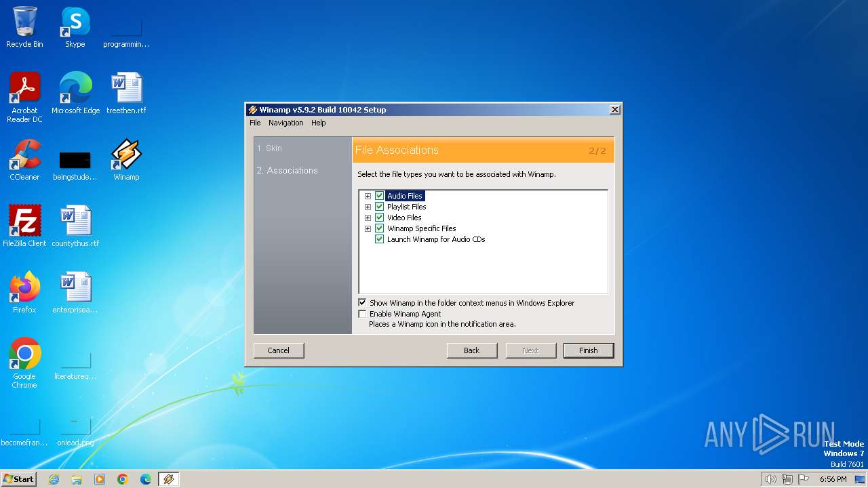
Task: Select the Video Files label
Action: coord(404,218)
